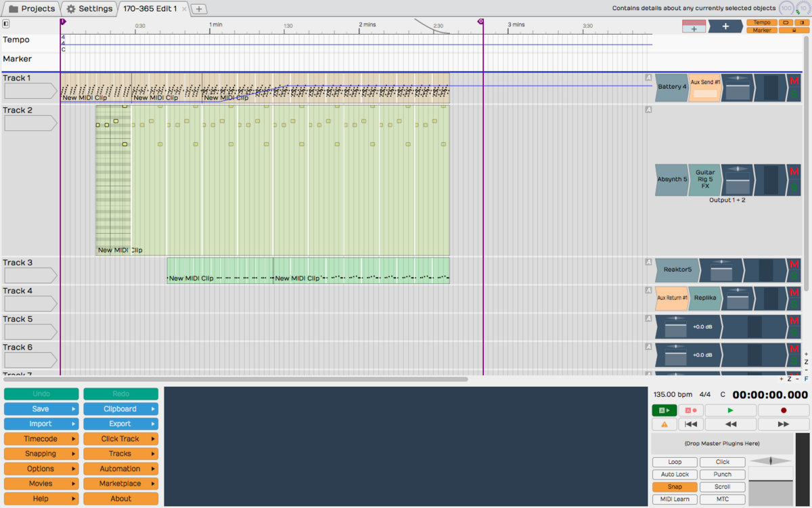Image resolution: width=812 pixels, height=508 pixels.
Task: Open the Automation options menu
Action: pyautogui.click(x=120, y=469)
